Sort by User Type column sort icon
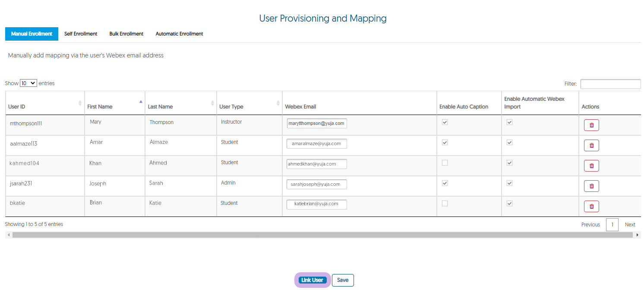644x290 pixels. [x=278, y=103]
